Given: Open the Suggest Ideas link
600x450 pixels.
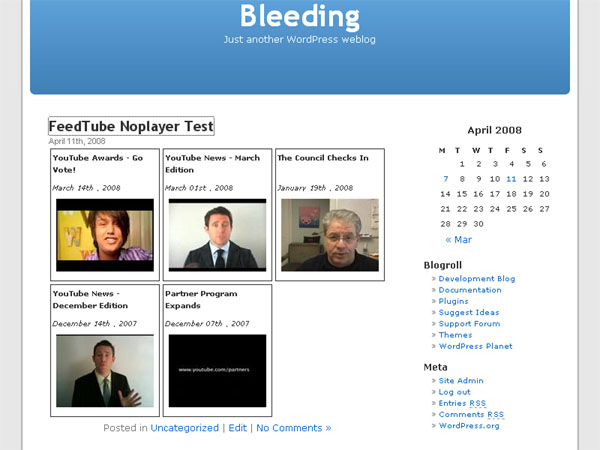Looking at the screenshot, I should coord(469,312).
